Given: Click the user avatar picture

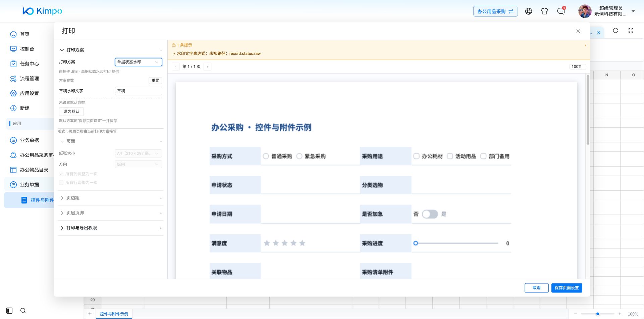Looking at the screenshot, I should pyautogui.click(x=585, y=11).
